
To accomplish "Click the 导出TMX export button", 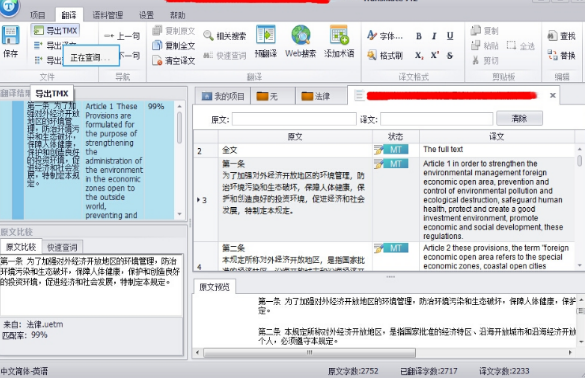I will tap(55, 31).
